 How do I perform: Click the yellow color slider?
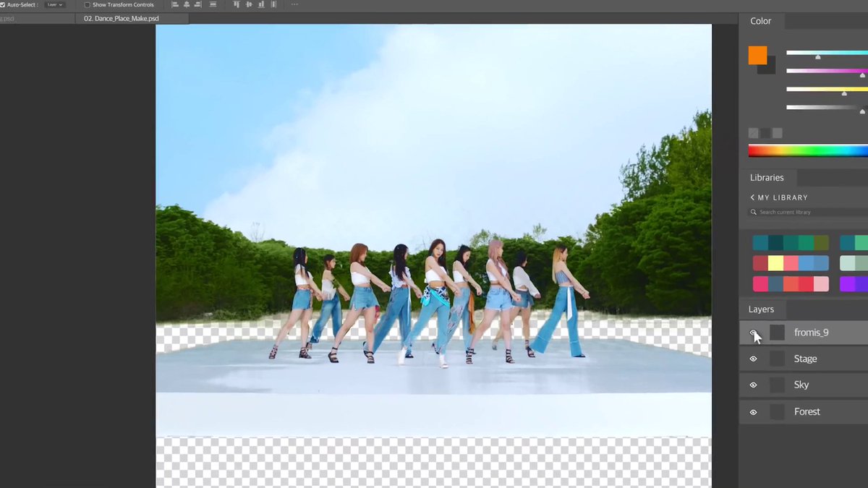tap(827, 90)
